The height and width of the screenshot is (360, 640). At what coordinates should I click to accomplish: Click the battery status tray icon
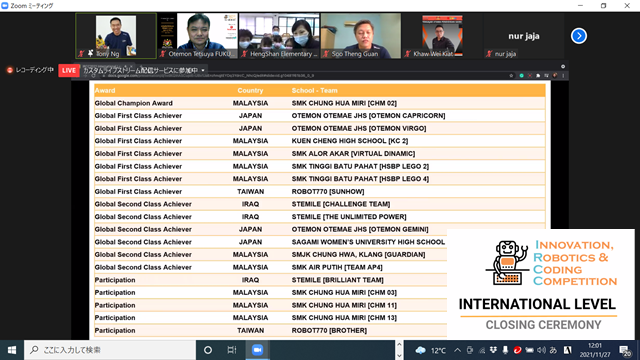[x=529, y=350]
